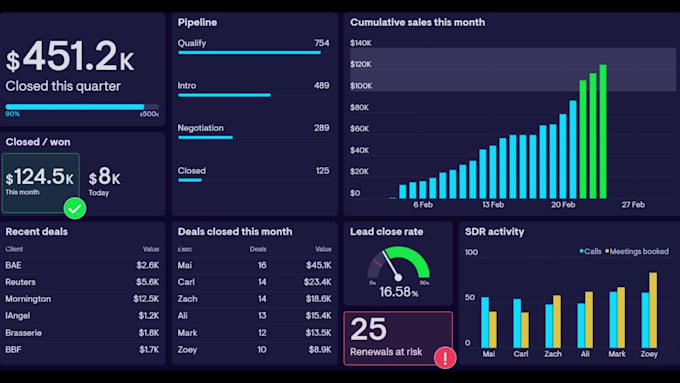Click the Intro pipeline bar
This screenshot has height=383, width=680.
(x=224, y=95)
